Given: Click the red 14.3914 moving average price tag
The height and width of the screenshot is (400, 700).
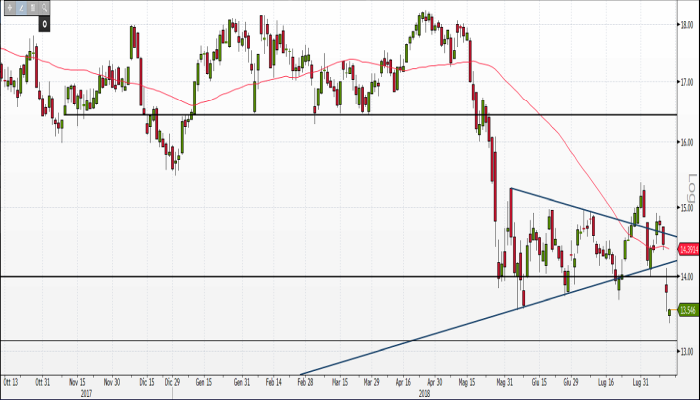Looking at the screenshot, I should [687, 249].
